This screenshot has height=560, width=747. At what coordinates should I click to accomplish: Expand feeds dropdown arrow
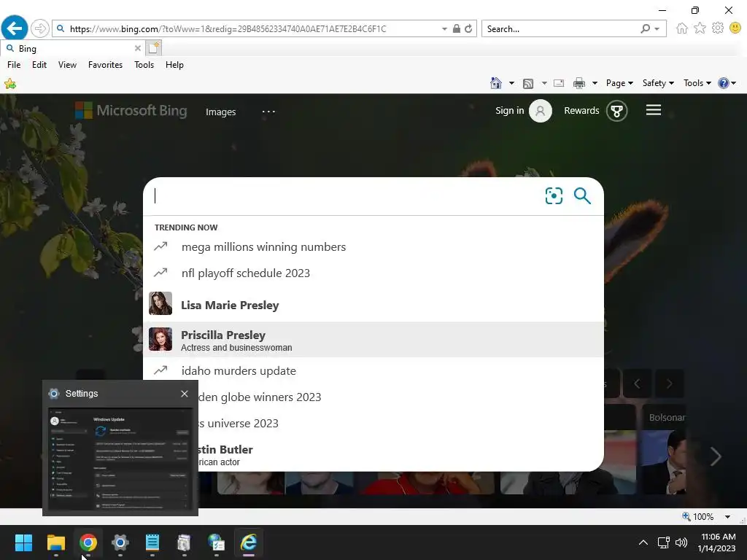(544, 83)
